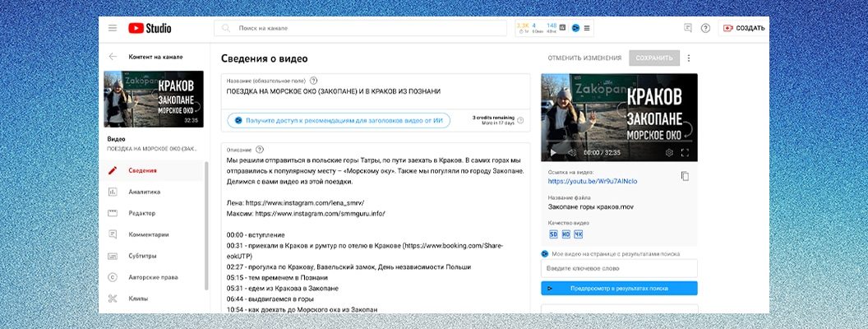Expand the video preview to fullscreen
This screenshot has height=329, width=868.
click(x=686, y=153)
